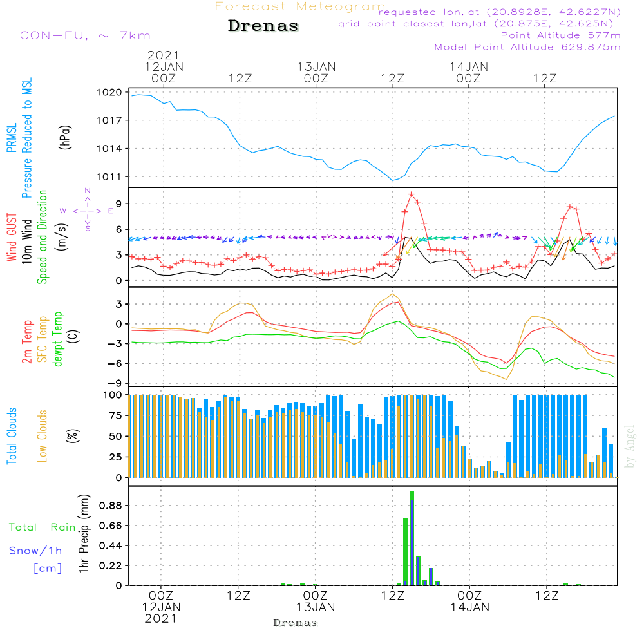Click 'Model Point Altitude 629.875m' text

(x=527, y=47)
